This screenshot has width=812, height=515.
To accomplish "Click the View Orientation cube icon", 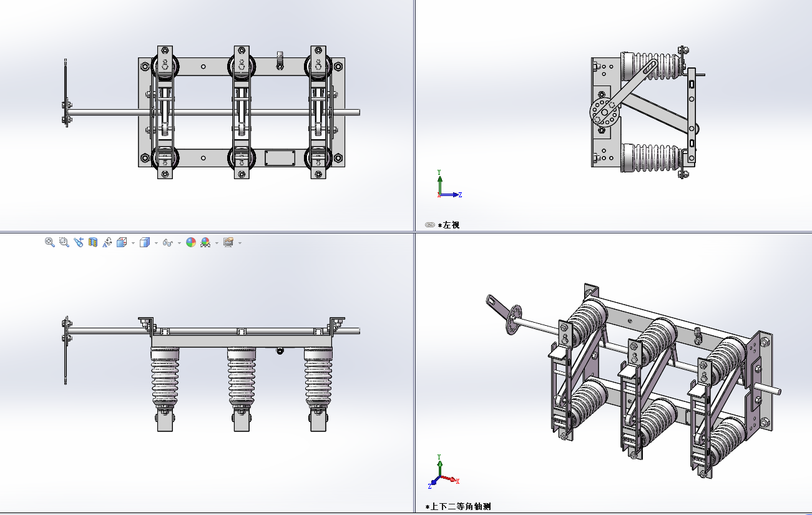I will tap(122, 242).
